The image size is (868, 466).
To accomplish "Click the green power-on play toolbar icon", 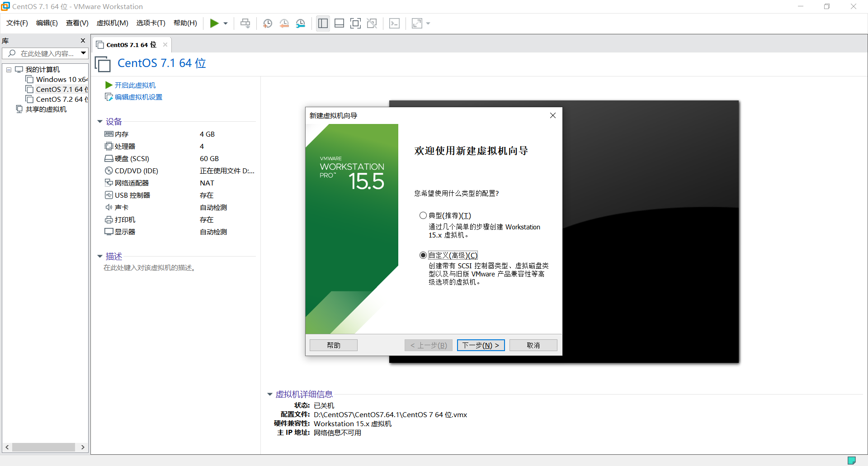I will 214,24.
